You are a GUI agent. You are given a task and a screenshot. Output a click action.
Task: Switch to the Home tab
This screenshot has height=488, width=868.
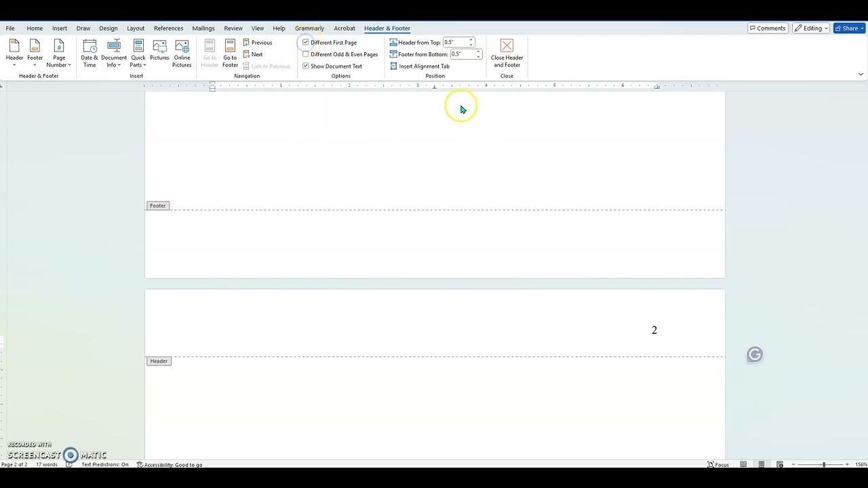point(35,28)
